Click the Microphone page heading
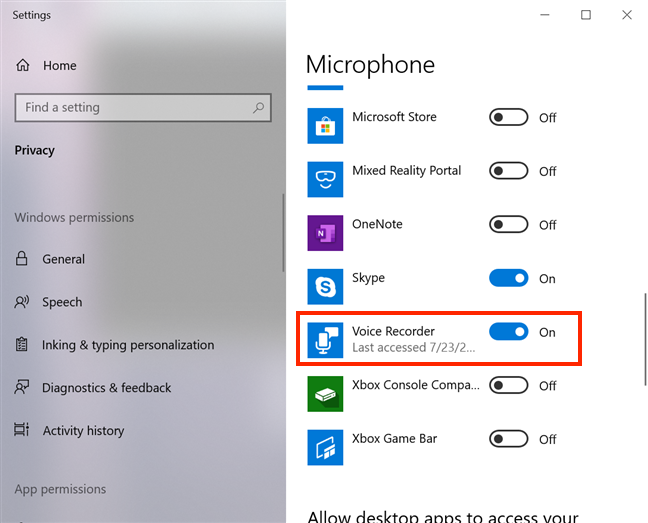Screen dimensions: 648x523 point(370,64)
